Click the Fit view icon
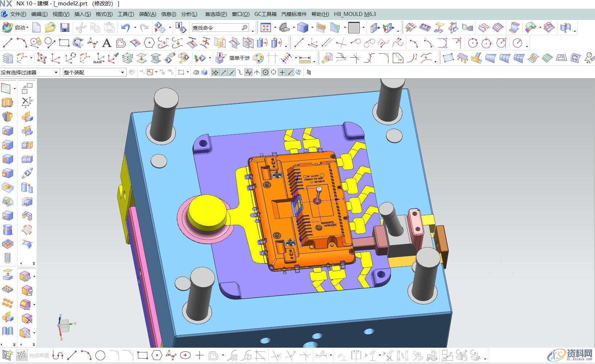This screenshot has height=364, width=595. (266, 28)
